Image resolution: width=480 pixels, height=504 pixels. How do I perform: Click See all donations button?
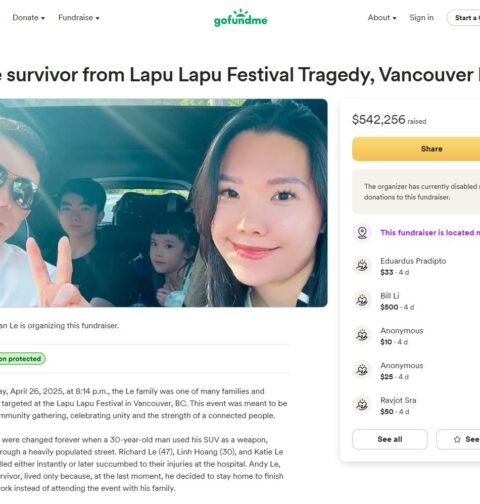[390, 439]
